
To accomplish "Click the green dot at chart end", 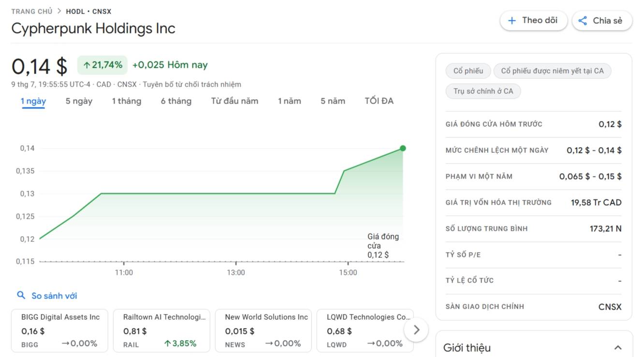I will click(403, 149).
